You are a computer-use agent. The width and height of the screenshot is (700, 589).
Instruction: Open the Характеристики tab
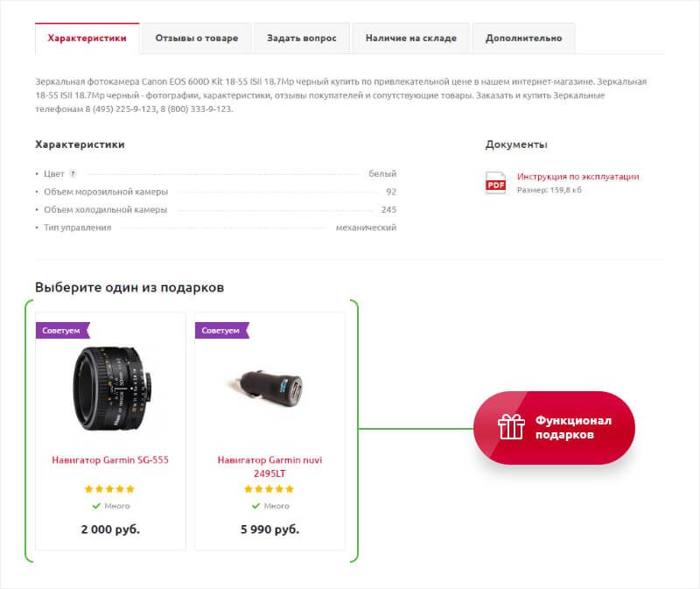pyautogui.click(x=87, y=39)
